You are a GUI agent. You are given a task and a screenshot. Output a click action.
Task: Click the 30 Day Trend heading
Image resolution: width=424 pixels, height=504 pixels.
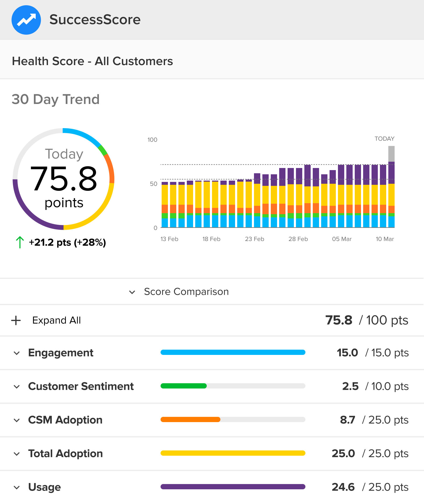tap(56, 99)
